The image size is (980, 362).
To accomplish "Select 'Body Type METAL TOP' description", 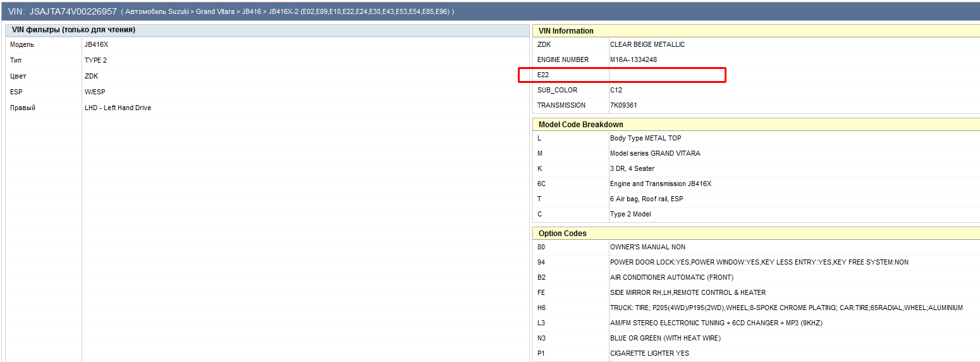I will [646, 139].
